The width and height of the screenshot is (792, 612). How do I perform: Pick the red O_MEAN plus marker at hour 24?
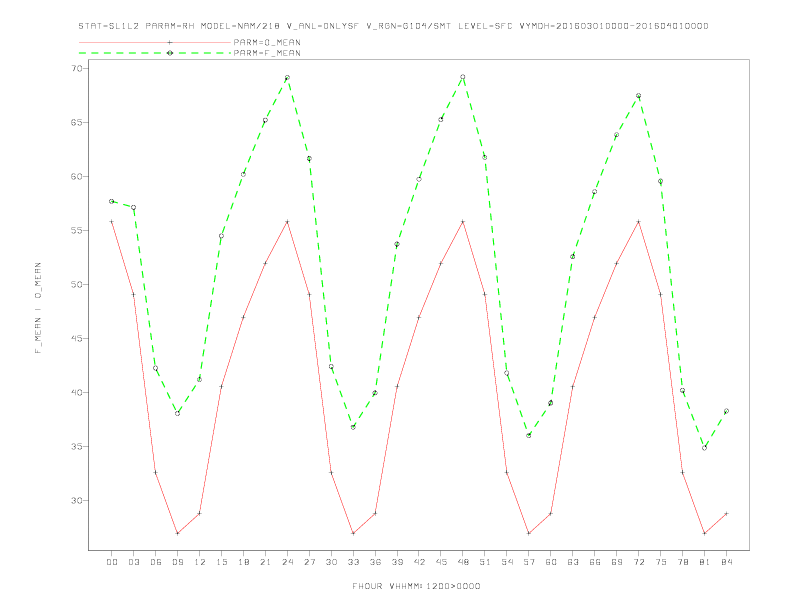coord(287,222)
